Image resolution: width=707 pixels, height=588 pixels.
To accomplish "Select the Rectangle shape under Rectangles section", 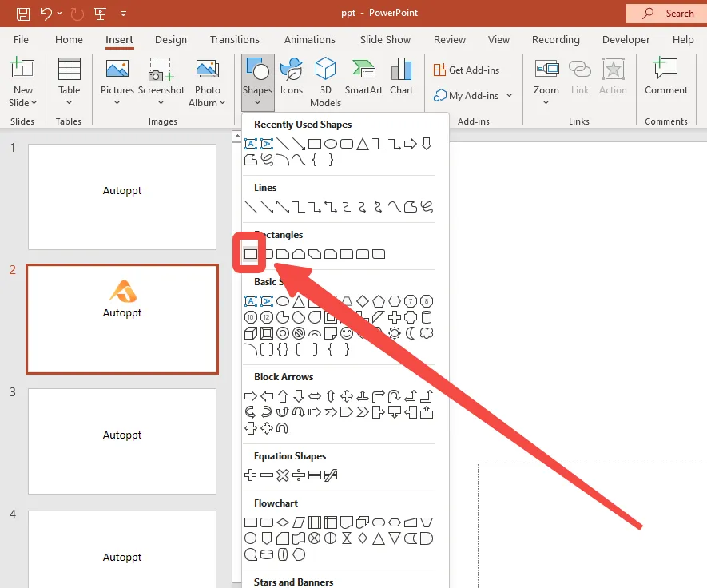I will [251, 254].
